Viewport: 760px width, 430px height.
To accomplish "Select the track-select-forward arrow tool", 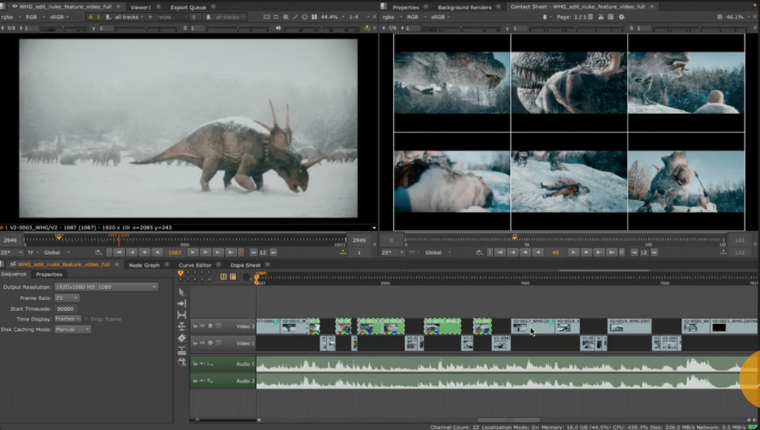I will (182, 303).
